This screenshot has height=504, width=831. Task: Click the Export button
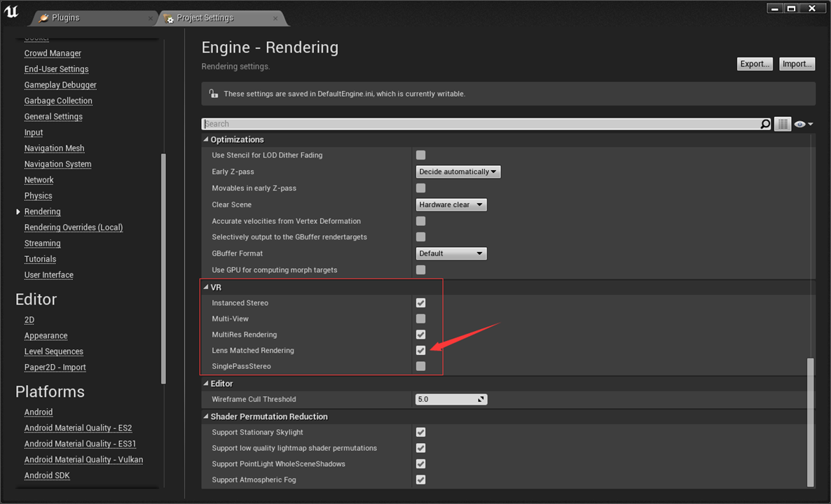(755, 64)
